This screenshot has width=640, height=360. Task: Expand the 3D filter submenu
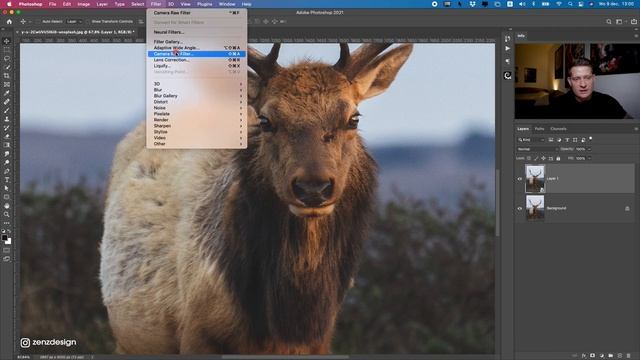tap(196, 84)
